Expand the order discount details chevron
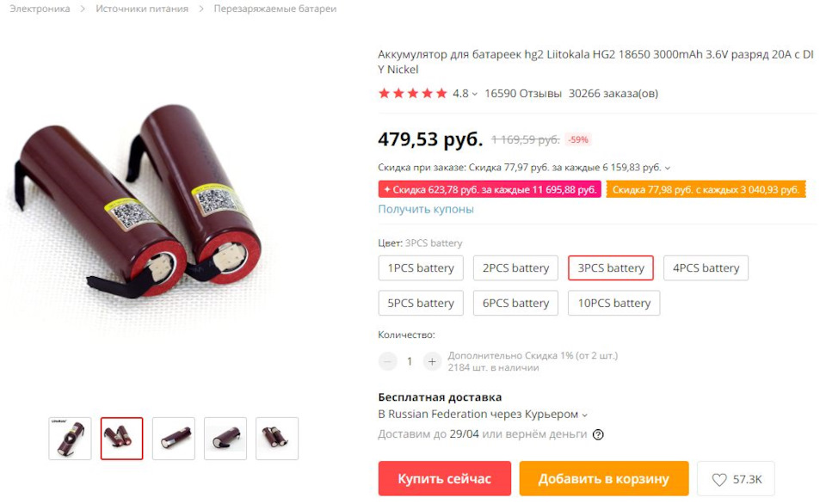The width and height of the screenshot is (826, 504). point(668,168)
